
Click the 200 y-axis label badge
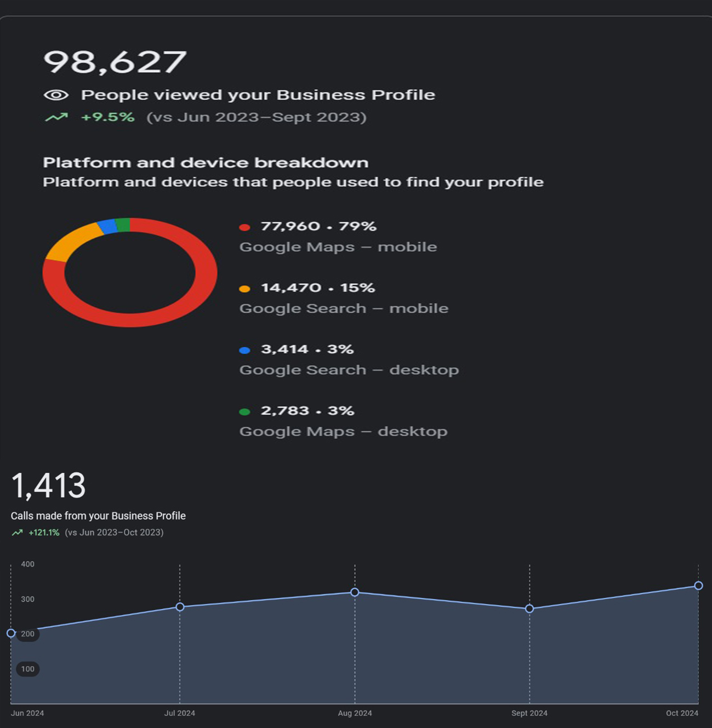pos(27,634)
